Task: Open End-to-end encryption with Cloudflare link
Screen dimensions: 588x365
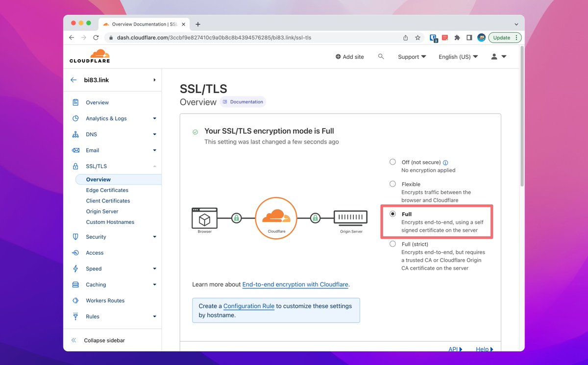Action: 295,284
